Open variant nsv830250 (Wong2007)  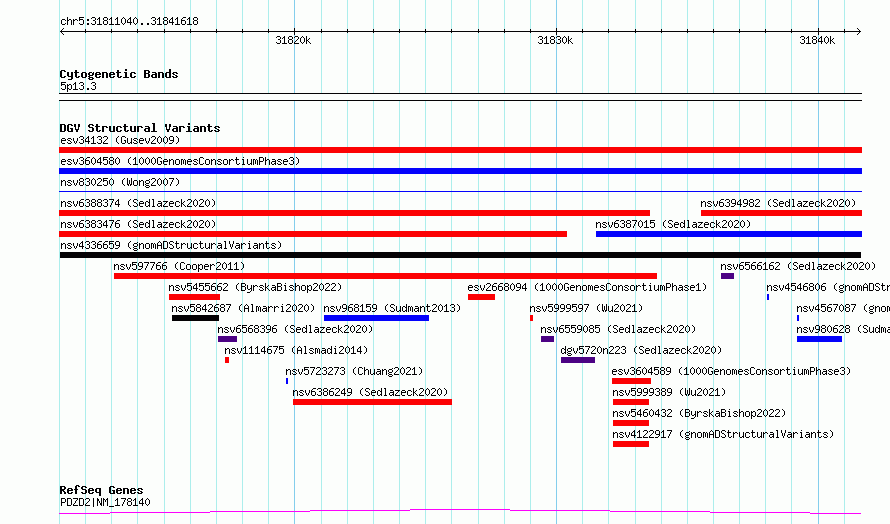(120, 182)
